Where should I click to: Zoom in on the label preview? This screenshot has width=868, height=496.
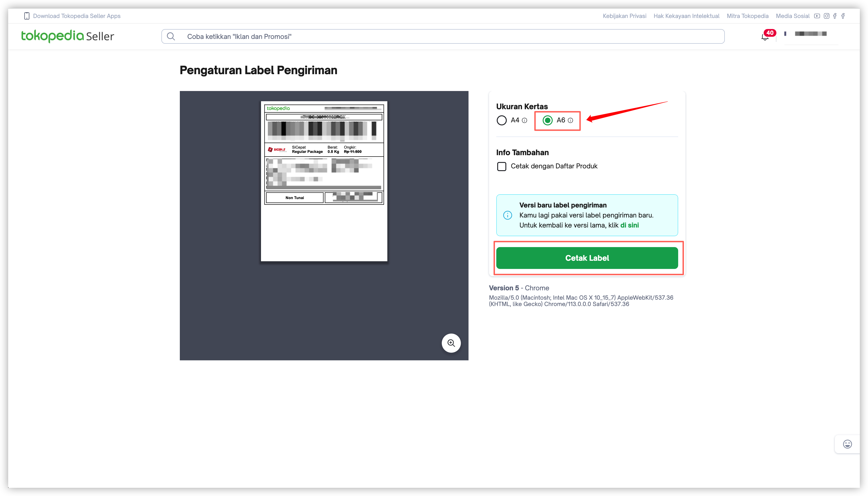pos(451,343)
